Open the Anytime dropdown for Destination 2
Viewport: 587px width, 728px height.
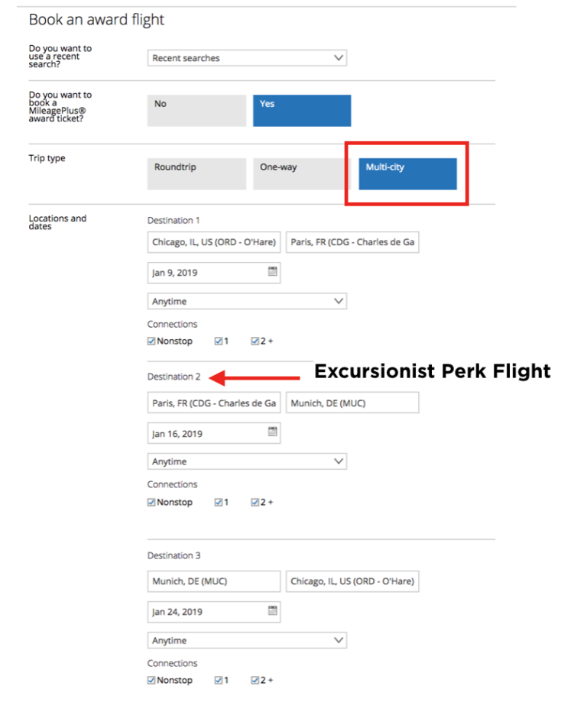[x=246, y=461]
